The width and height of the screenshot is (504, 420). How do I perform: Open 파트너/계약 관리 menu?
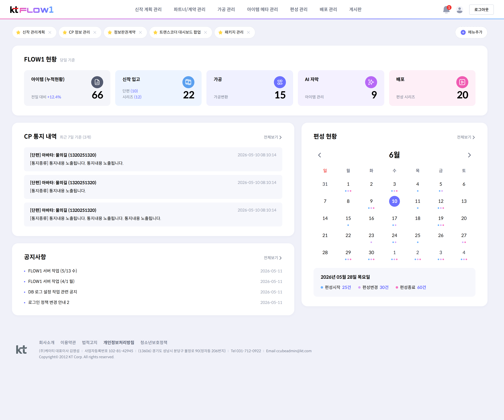(189, 9)
